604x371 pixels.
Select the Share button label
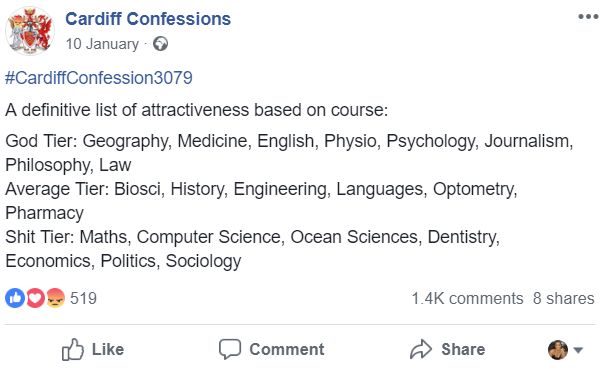[463, 349]
